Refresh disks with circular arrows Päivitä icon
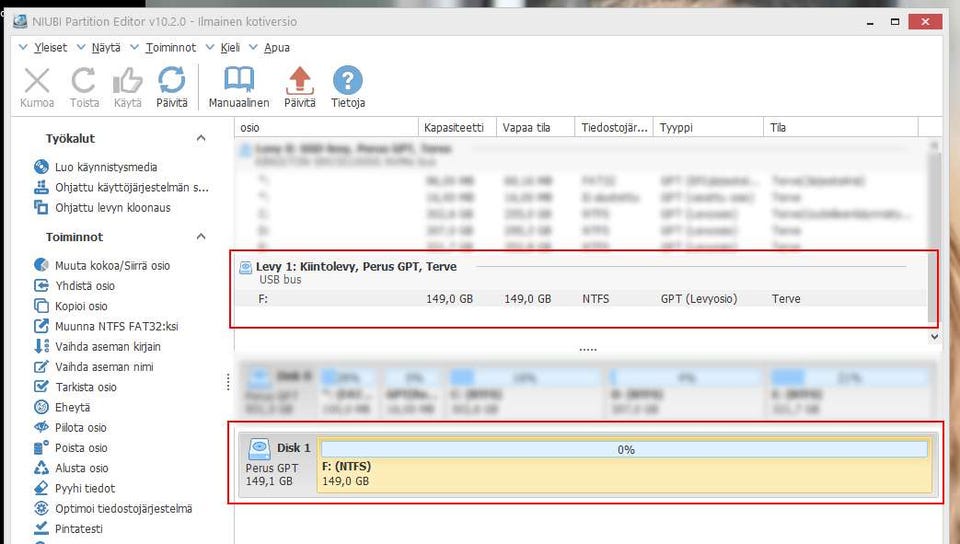 coord(171,81)
